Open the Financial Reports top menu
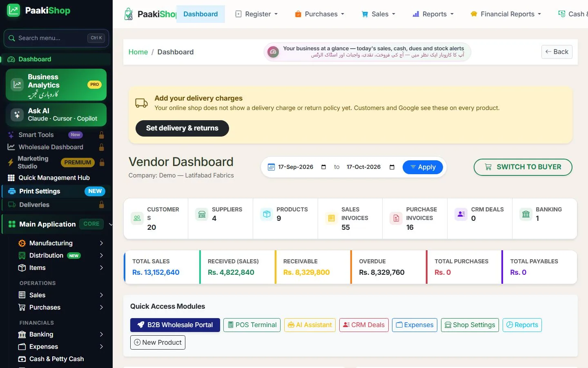588x368 pixels. [x=506, y=14]
